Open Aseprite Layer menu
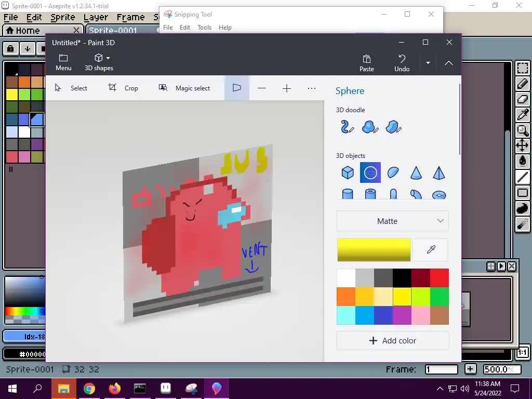 (x=96, y=17)
